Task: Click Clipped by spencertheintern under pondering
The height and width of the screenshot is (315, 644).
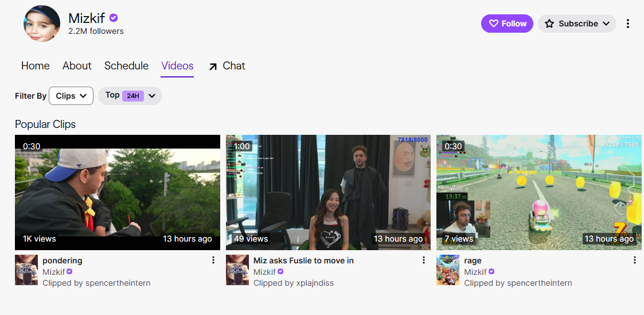Action: click(x=96, y=283)
